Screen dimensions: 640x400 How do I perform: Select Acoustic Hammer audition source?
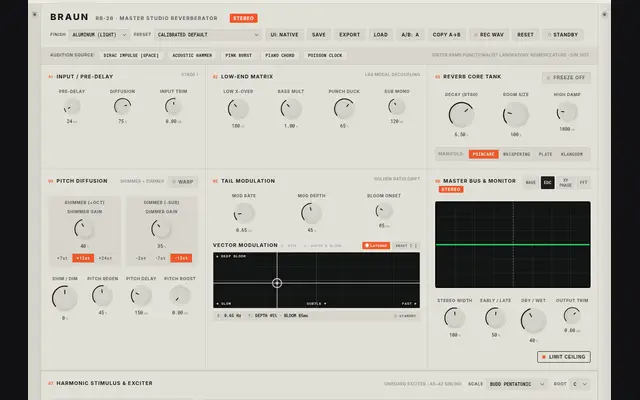coord(192,55)
